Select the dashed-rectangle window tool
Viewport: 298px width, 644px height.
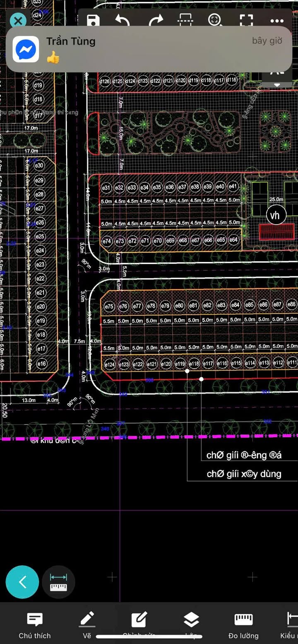[185, 21]
